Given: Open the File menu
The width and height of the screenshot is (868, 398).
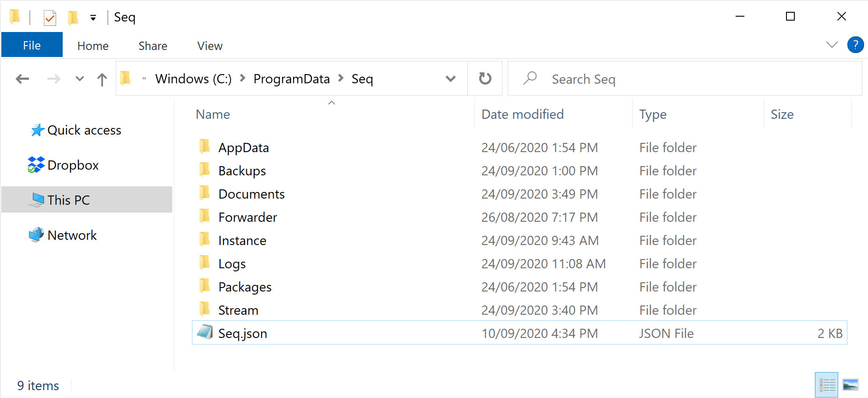Looking at the screenshot, I should tap(32, 46).
